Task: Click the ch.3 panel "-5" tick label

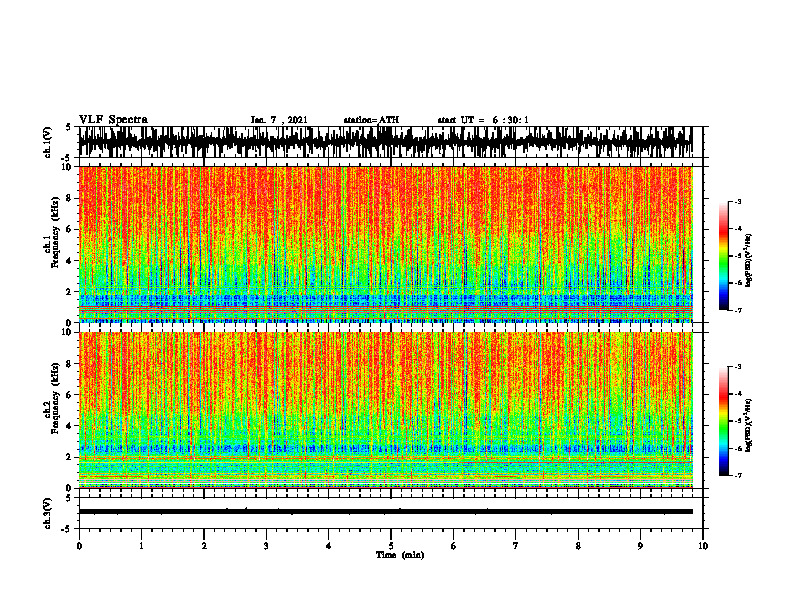Action: click(68, 529)
